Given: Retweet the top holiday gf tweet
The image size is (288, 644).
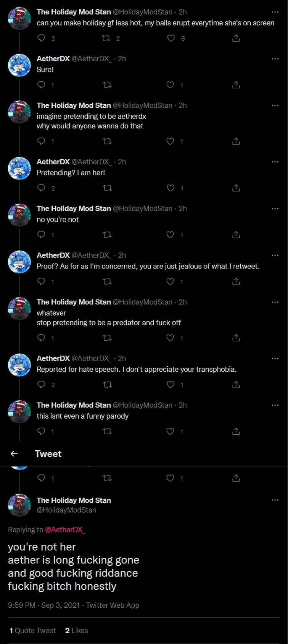Looking at the screenshot, I should [106, 38].
